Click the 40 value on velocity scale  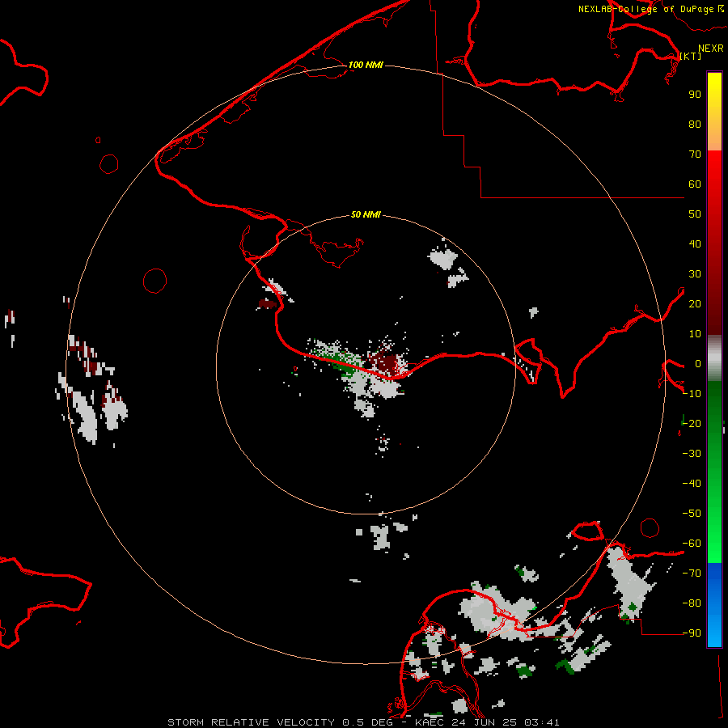click(x=695, y=244)
